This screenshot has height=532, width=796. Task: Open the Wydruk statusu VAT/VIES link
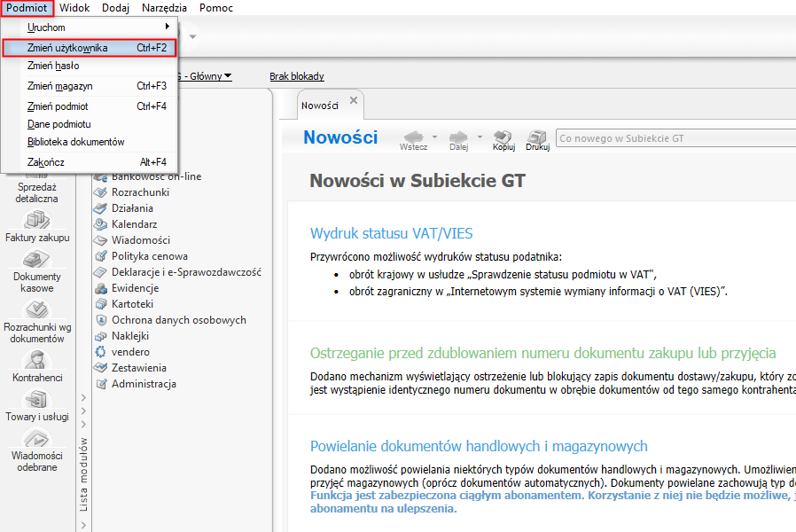coord(392,233)
